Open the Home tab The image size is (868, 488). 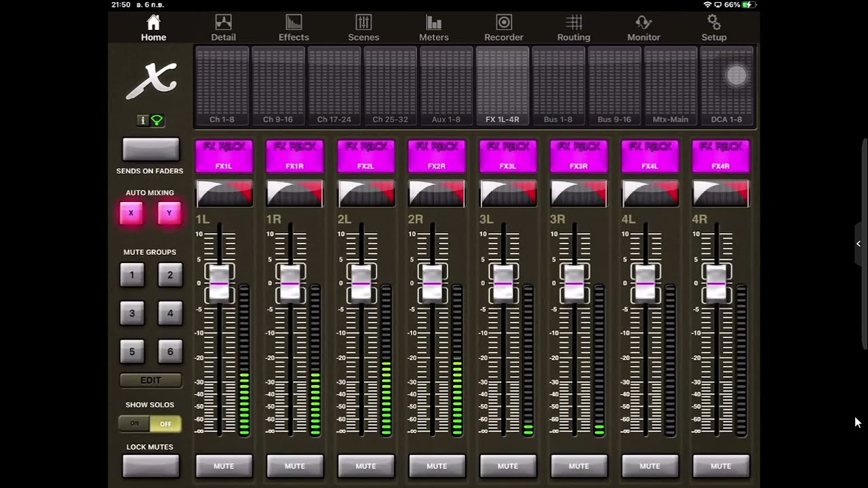(153, 28)
